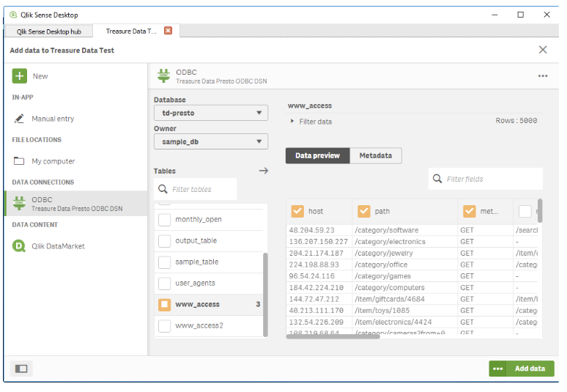
Task: Toggle the sidebar view icon at bottom left
Action: (x=21, y=369)
